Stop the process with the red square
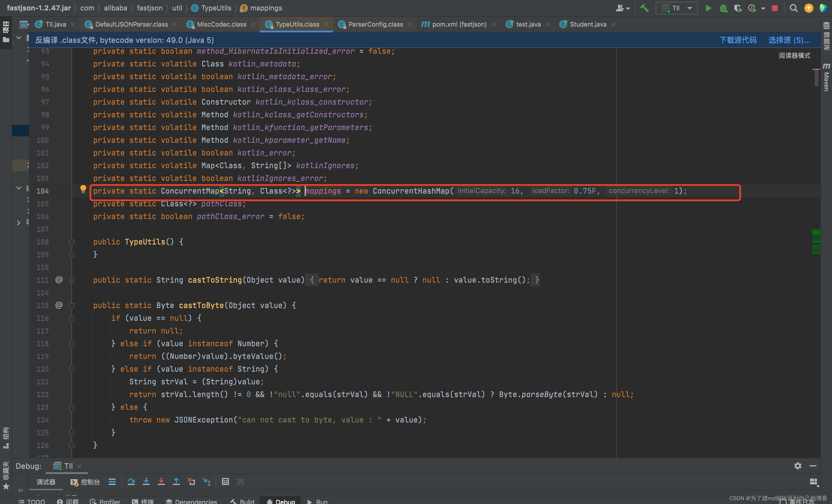 coord(774,8)
